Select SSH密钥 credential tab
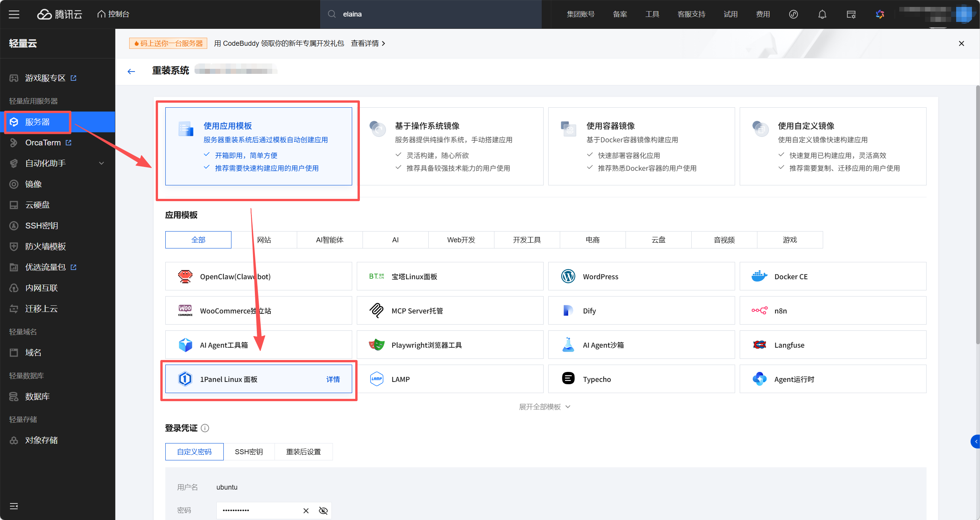This screenshot has height=520, width=980. click(249, 452)
